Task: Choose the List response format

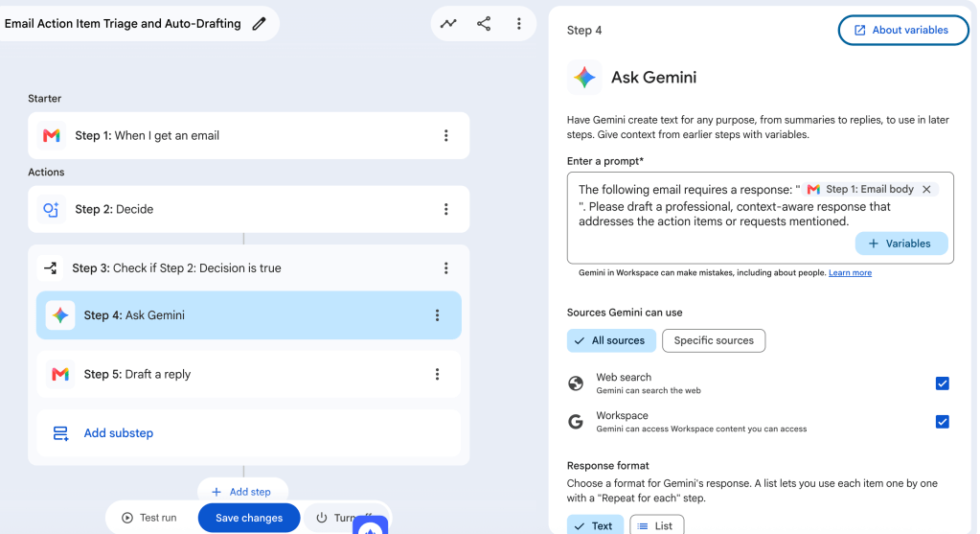Action: tap(657, 525)
